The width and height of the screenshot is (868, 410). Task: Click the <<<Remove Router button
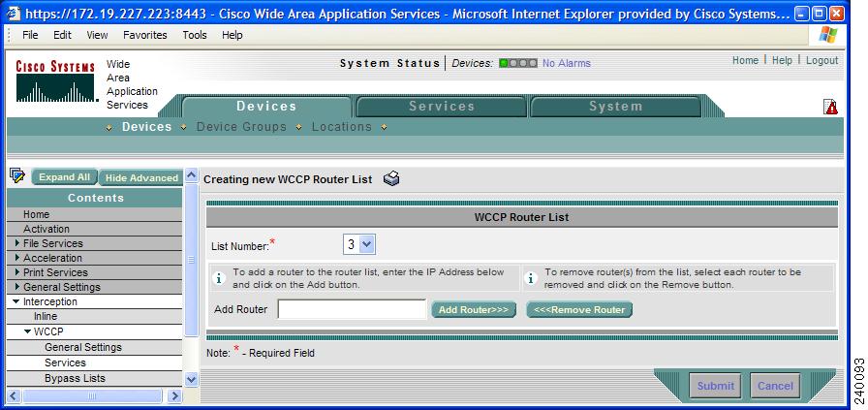click(579, 310)
